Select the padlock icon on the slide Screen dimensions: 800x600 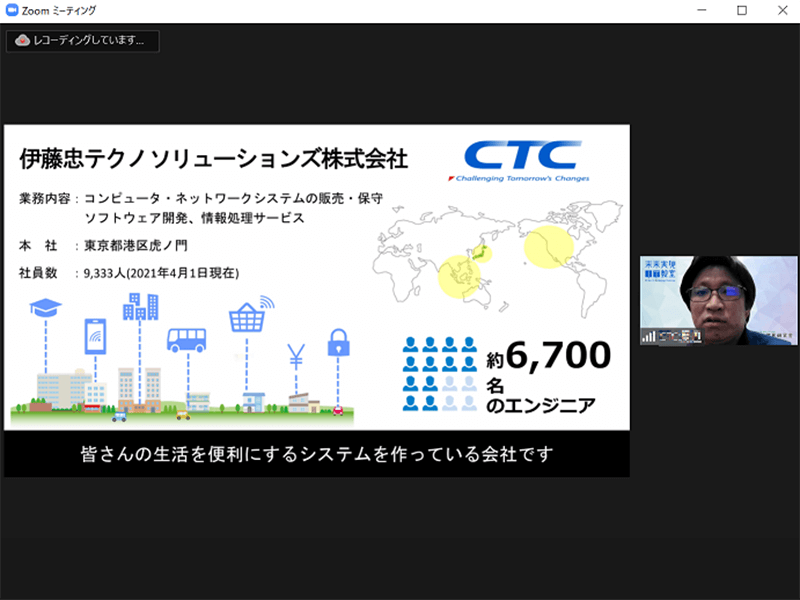(340, 345)
